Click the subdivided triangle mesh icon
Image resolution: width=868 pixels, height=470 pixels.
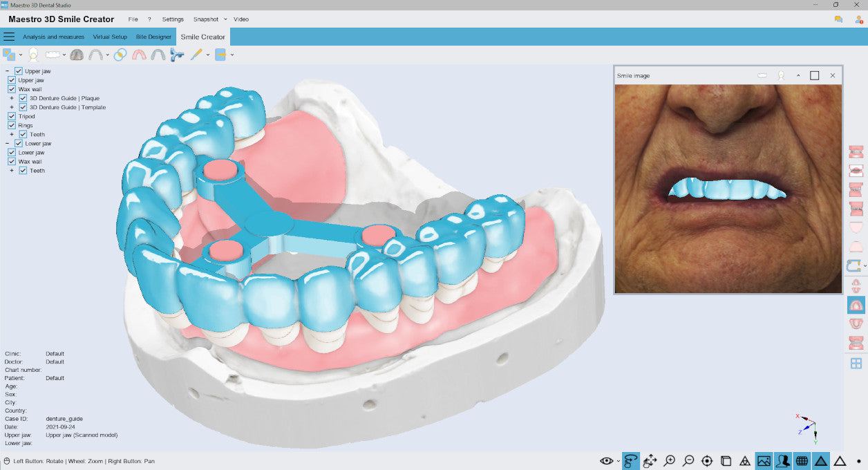click(745, 461)
